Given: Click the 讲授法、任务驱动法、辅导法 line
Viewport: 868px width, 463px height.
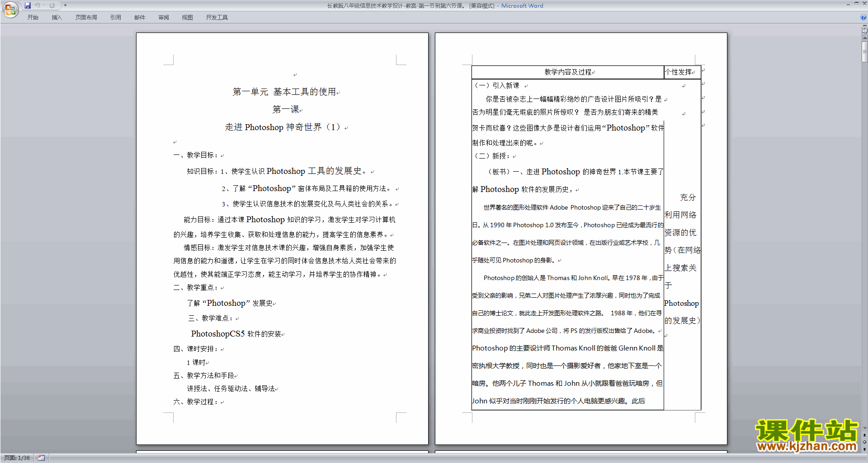Looking at the screenshot, I should [231, 388].
